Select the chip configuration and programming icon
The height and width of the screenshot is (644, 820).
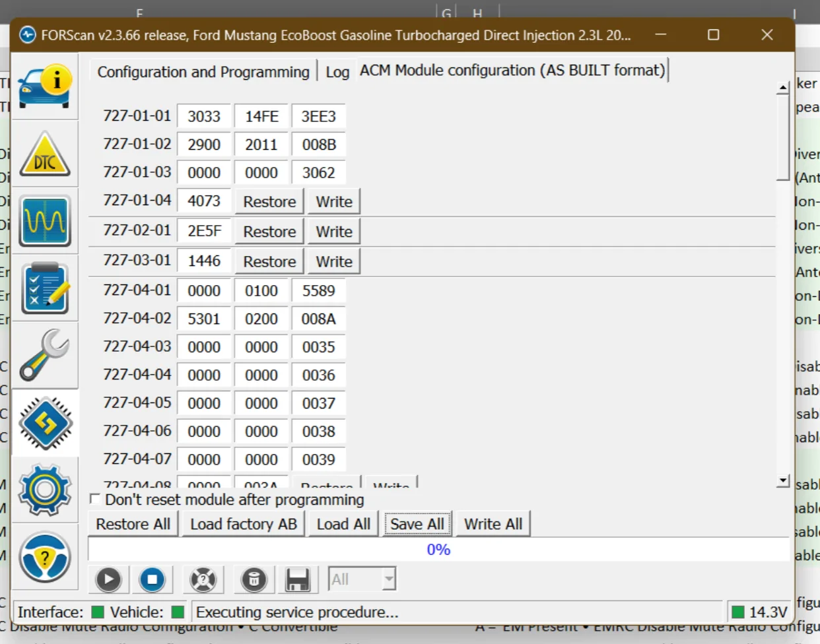(45, 423)
